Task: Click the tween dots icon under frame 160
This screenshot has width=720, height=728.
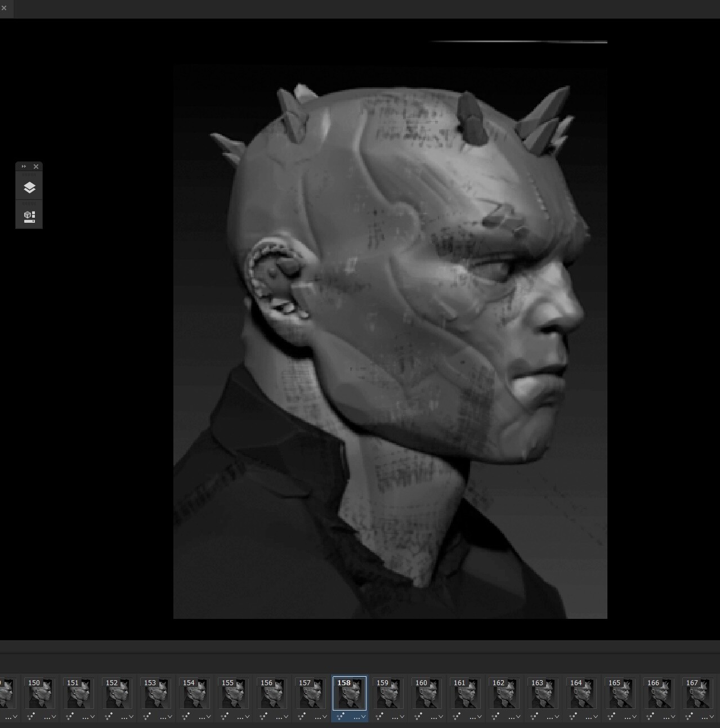Action: pyautogui.click(x=418, y=716)
